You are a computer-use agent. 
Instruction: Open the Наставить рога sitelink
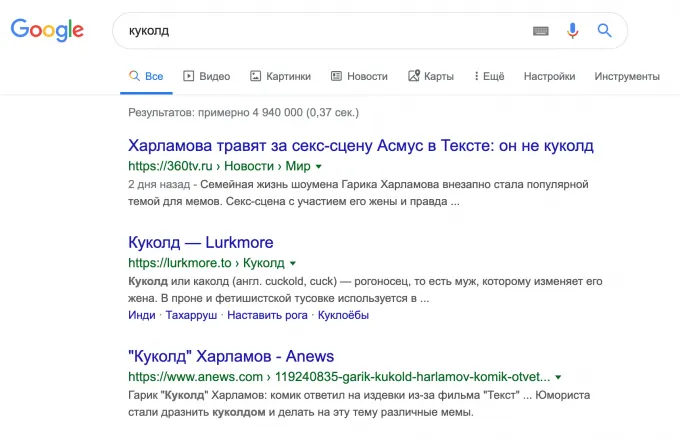(x=267, y=315)
